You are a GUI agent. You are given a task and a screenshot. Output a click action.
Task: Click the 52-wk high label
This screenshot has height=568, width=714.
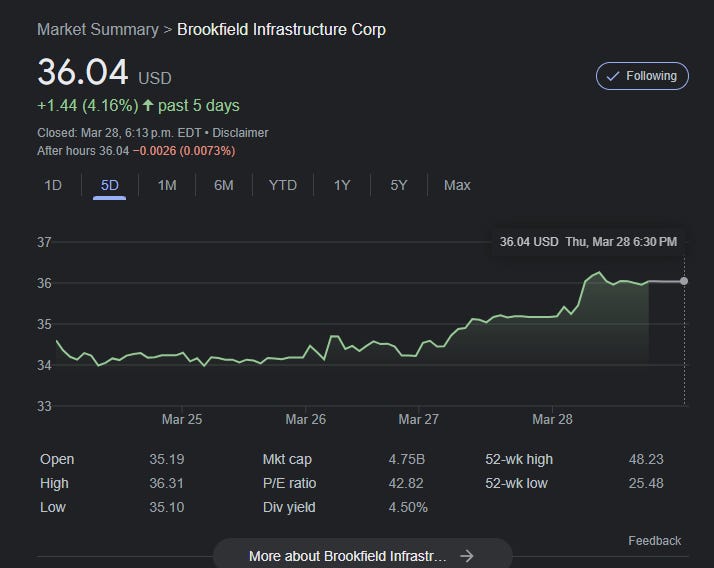point(519,459)
